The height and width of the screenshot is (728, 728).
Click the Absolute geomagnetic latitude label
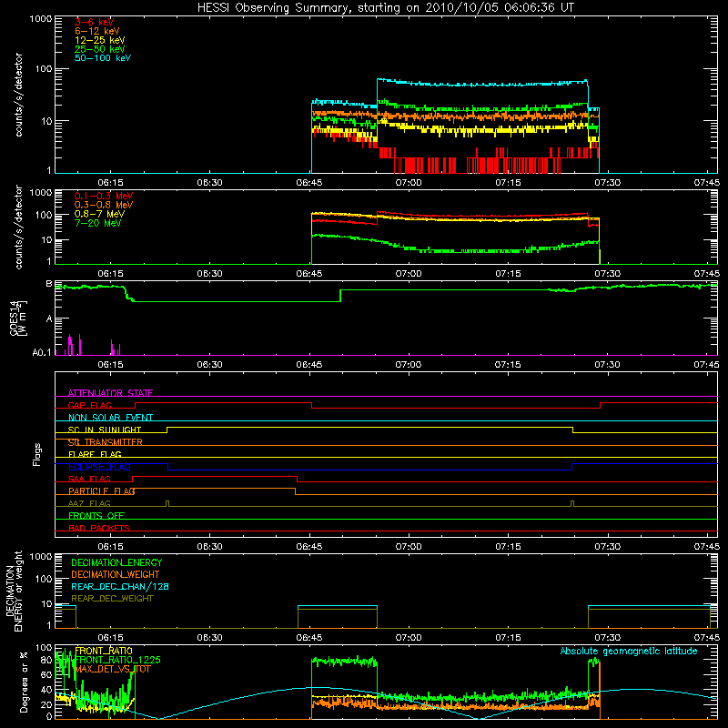(x=629, y=651)
